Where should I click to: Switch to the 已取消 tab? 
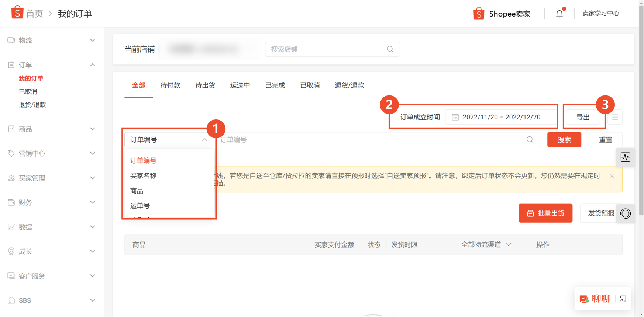pyautogui.click(x=310, y=86)
